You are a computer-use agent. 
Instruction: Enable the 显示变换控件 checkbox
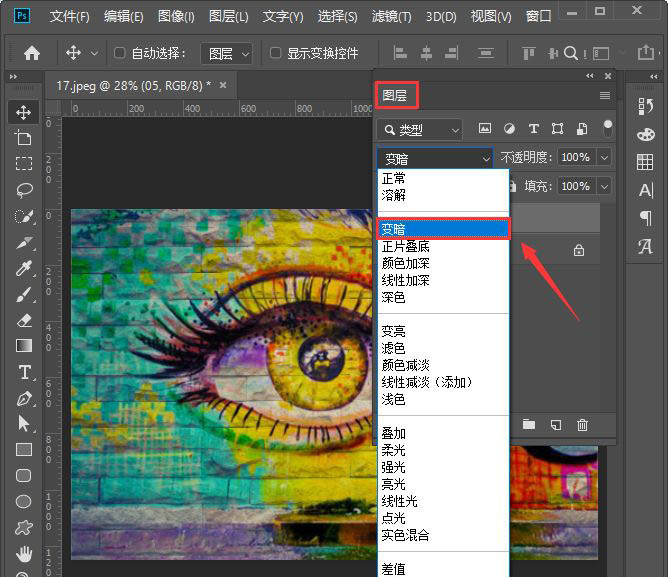(276, 53)
